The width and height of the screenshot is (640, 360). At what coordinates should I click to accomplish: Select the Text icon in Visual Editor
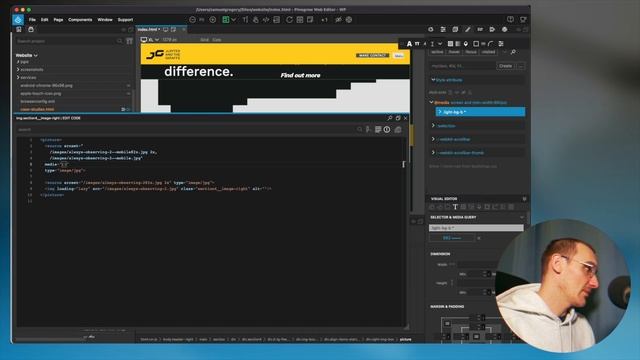click(456, 207)
